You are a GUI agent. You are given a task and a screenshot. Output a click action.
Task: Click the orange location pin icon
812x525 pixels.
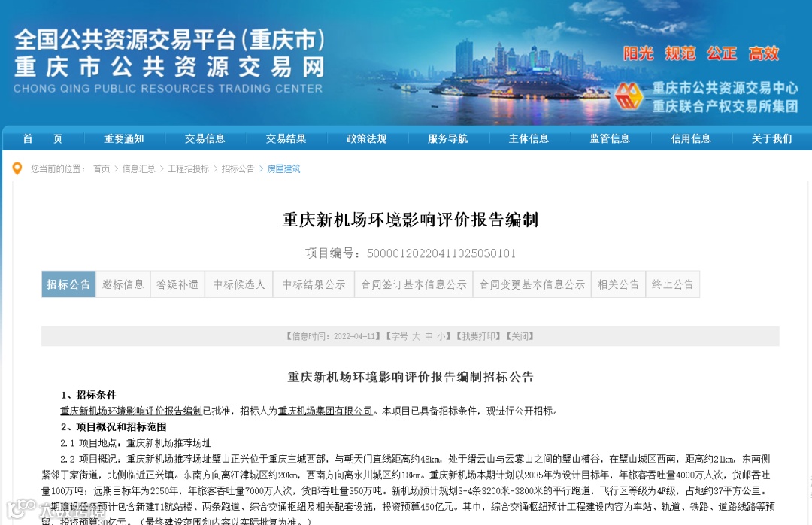(17, 169)
